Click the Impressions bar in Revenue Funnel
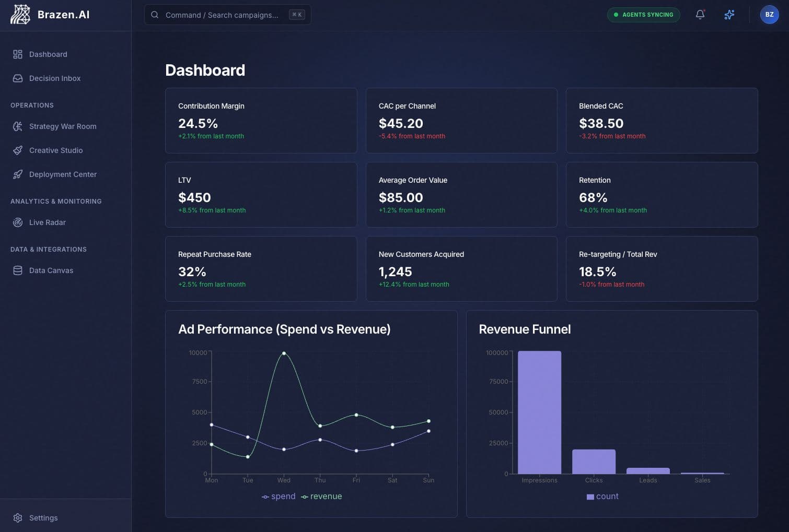 pyautogui.click(x=539, y=412)
